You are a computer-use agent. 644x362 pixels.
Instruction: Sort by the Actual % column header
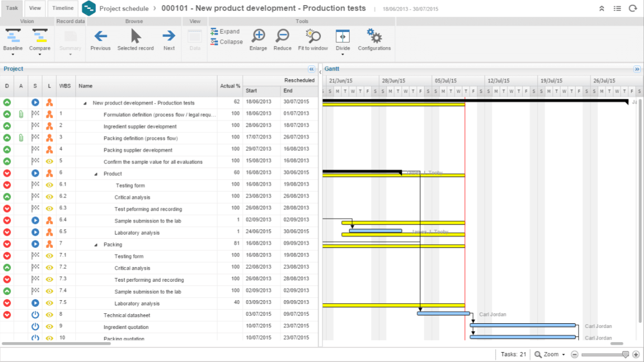[230, 86]
